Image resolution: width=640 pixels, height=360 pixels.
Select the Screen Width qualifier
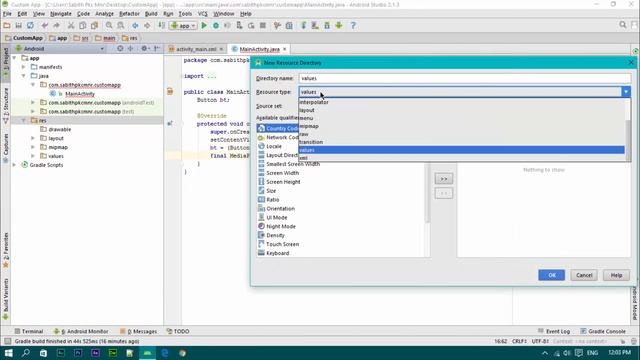pyautogui.click(x=282, y=173)
